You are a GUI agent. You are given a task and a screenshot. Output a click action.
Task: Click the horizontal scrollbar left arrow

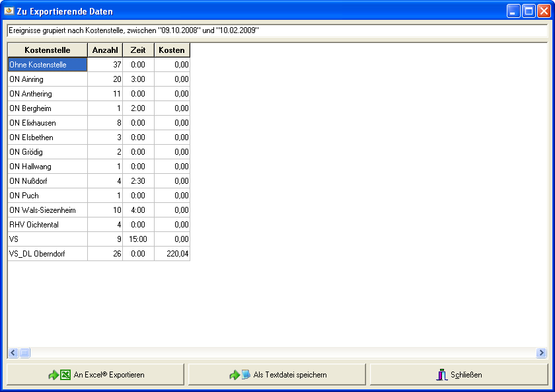13,353
